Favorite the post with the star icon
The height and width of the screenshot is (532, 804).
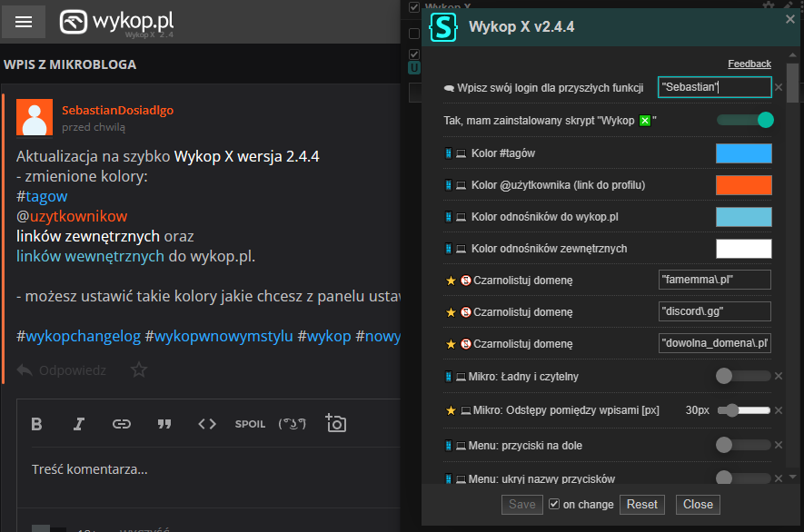click(139, 369)
